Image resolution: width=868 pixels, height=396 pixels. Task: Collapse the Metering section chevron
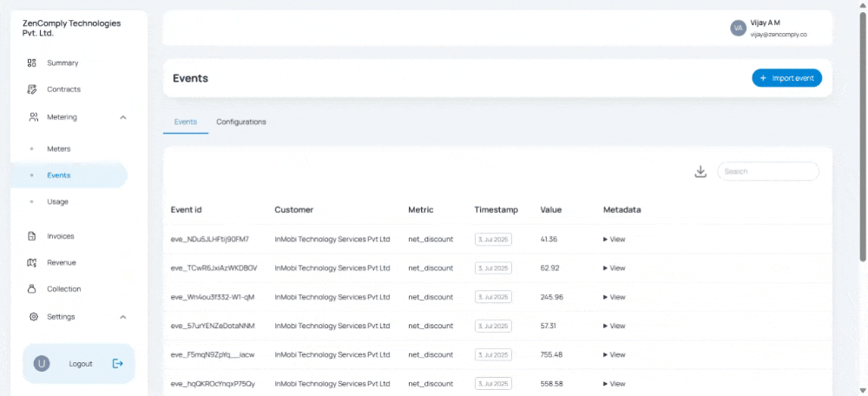[123, 117]
